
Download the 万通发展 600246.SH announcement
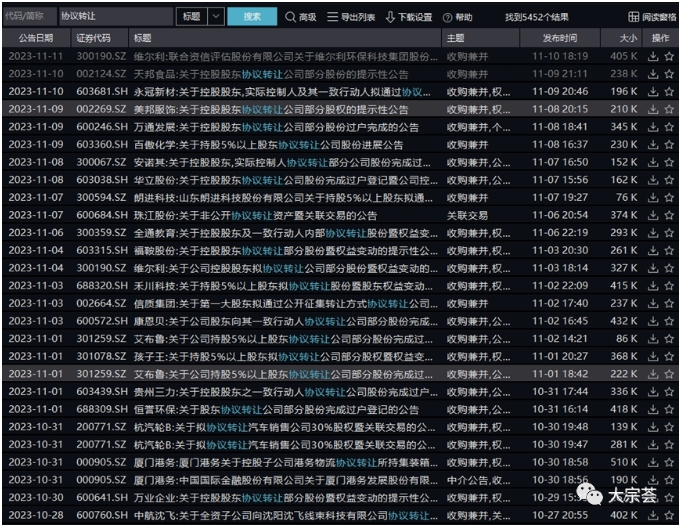(653, 127)
